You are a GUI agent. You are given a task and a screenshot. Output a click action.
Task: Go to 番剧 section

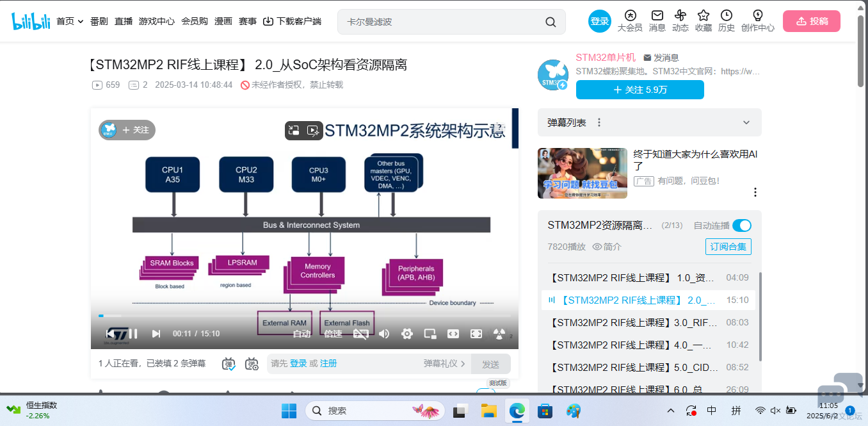tap(99, 21)
